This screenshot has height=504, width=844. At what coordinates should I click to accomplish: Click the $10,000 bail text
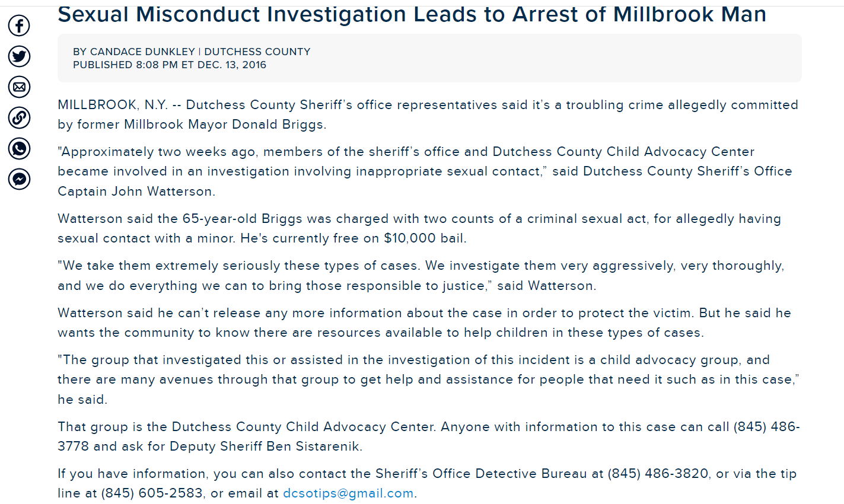click(425, 238)
